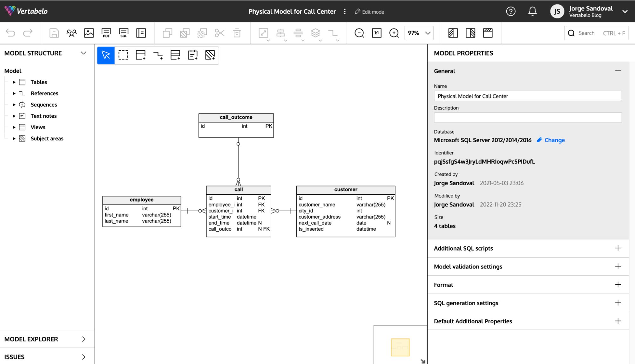The image size is (635, 364).
Task: Open the vertical three-dot options menu
Action: 345,11
